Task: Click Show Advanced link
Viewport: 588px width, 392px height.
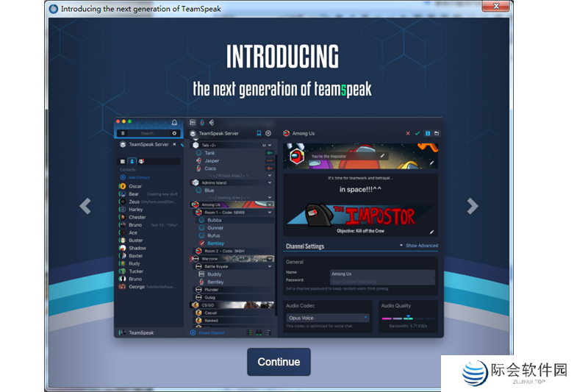Action: point(421,246)
